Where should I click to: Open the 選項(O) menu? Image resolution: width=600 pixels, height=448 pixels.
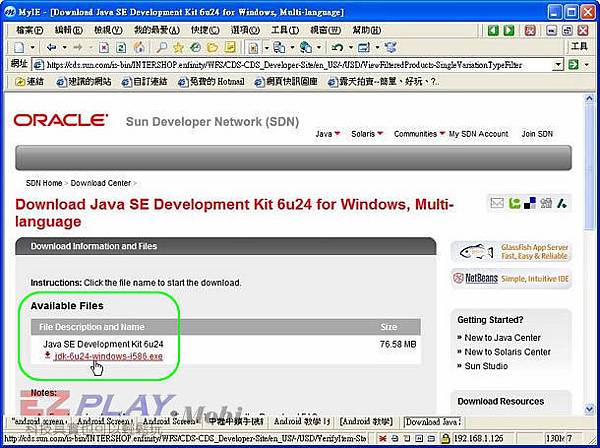pos(245,30)
